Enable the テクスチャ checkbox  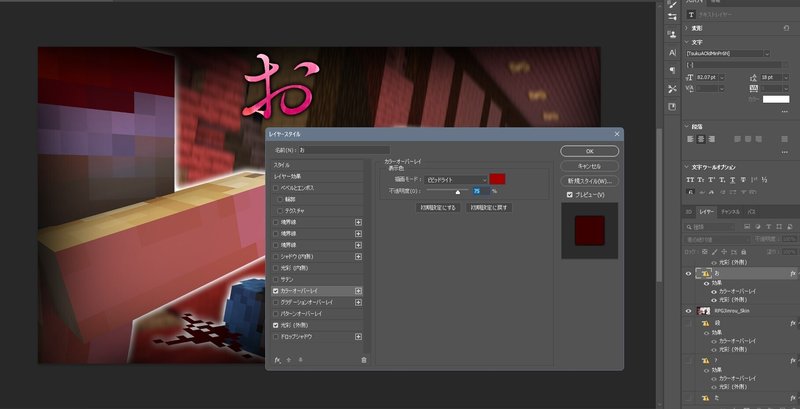[280, 211]
